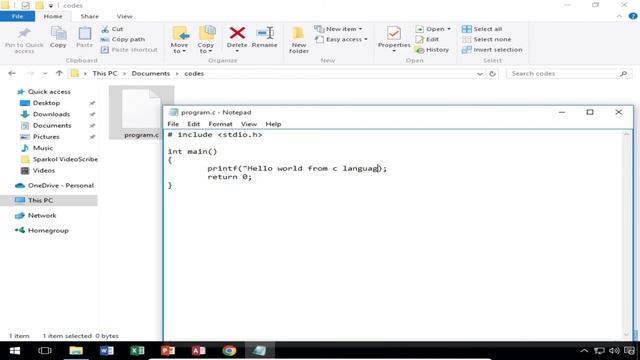Viewport: 640px width, 360px height.
Task: Click the "return 0;" line in Notepad
Action: [x=229, y=177]
